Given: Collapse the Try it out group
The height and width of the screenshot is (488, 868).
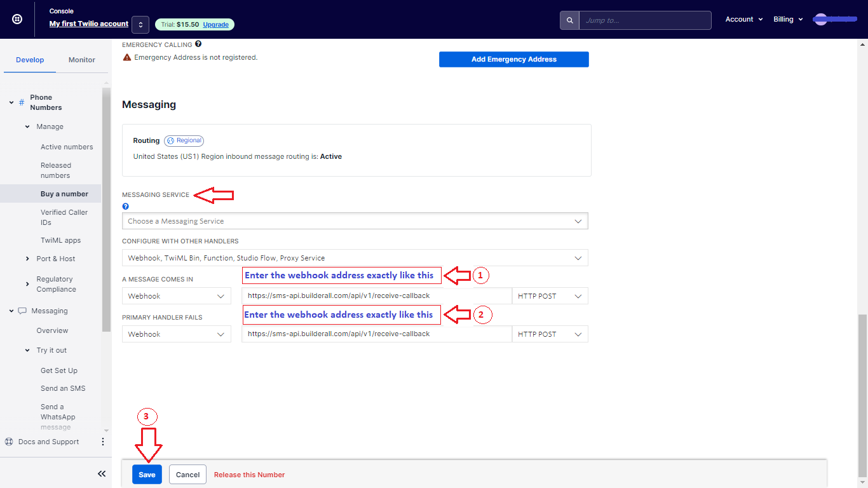Looking at the screenshot, I should (27, 350).
